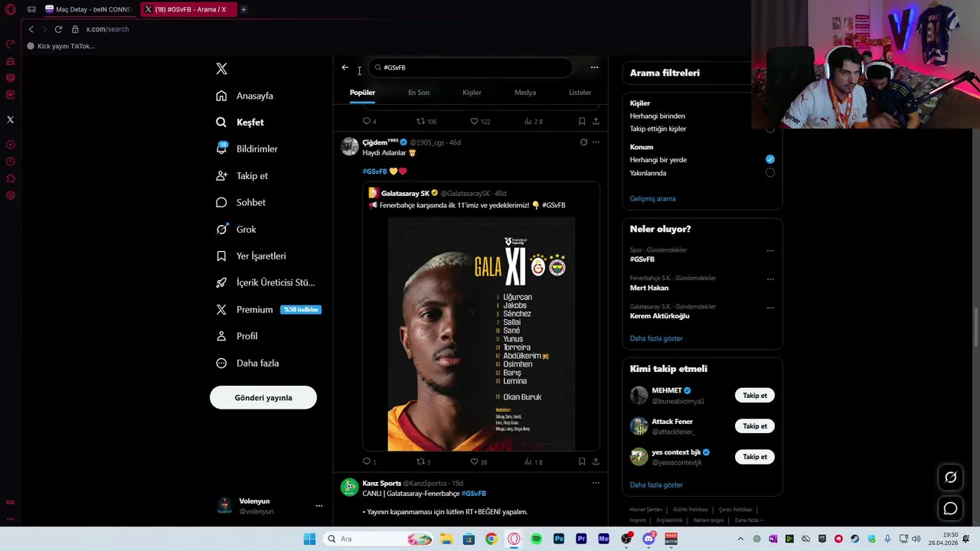Screen dimensions: 980x551
Task: Show more trends via Daha fazla göster
Action: 656,338
